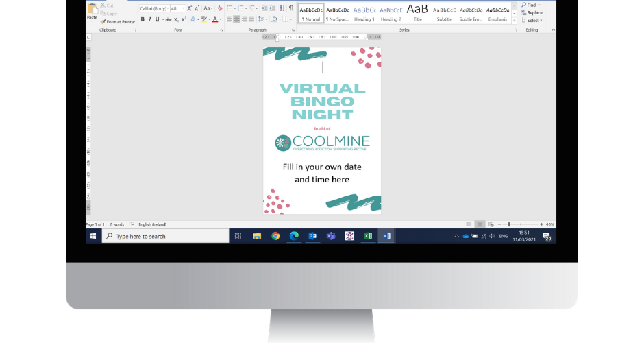Switch to Web Layout view icon
The width and height of the screenshot is (644, 343).
[491, 224]
